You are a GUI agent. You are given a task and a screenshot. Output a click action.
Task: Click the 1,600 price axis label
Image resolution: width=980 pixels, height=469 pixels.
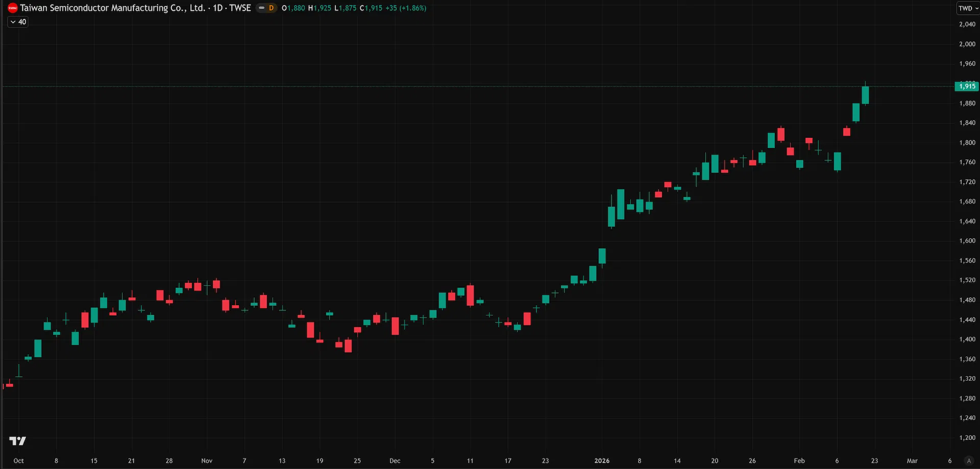pos(967,241)
